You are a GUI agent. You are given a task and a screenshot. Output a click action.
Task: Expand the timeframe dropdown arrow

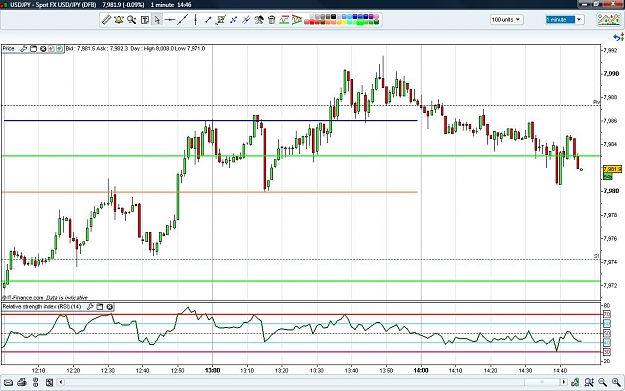pyautogui.click(x=579, y=20)
